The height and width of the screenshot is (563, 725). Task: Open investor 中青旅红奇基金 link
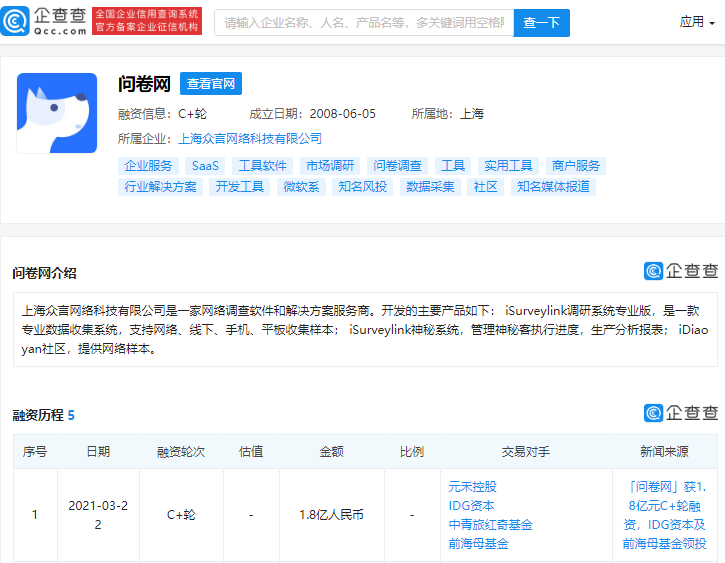490,525
